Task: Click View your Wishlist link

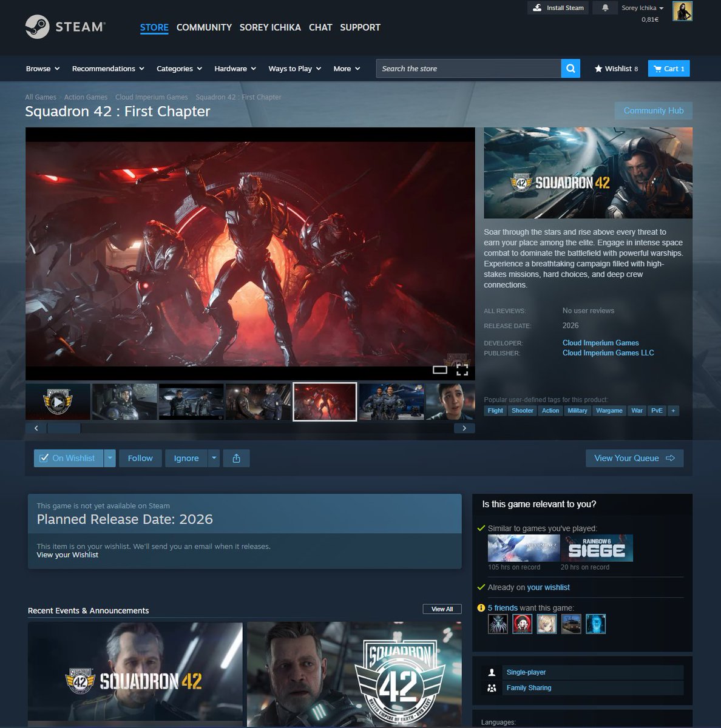Action: [67, 554]
